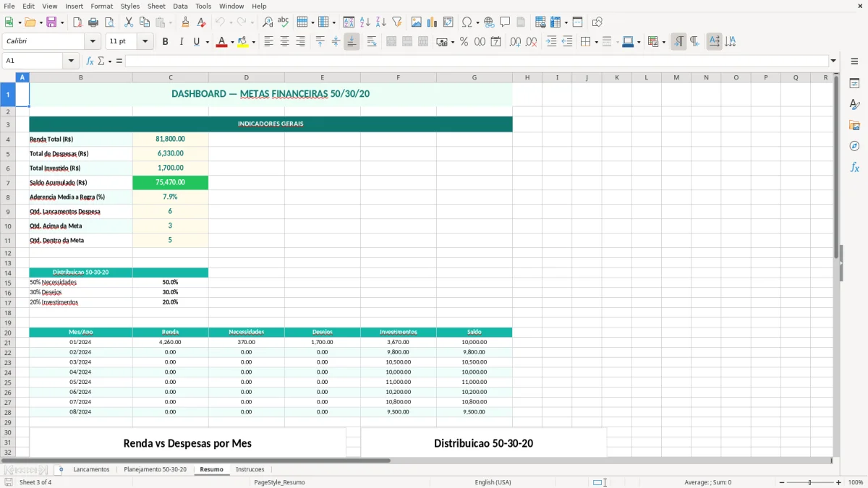This screenshot has width=868, height=488.
Task: Expand Background Color dropdown arrow
Action: pos(254,42)
